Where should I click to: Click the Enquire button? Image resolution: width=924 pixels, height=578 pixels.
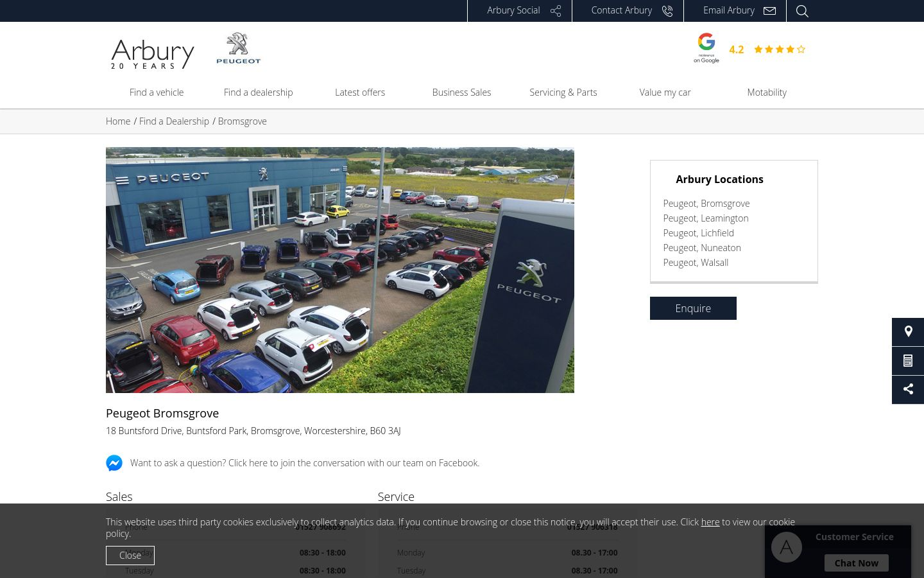(x=693, y=308)
